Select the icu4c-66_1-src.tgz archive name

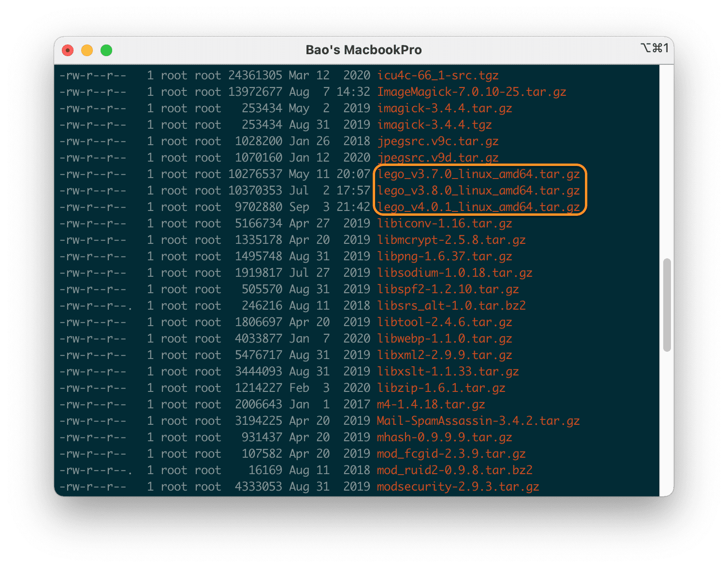438,75
